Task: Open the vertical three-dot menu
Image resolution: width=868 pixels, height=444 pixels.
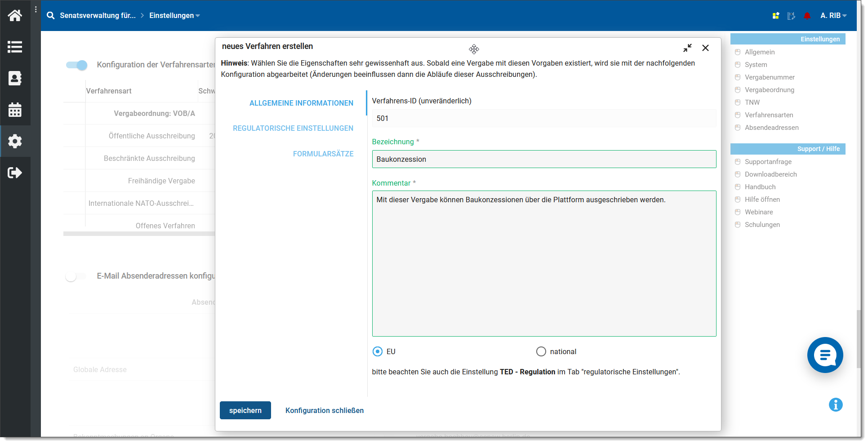Action: (36, 9)
